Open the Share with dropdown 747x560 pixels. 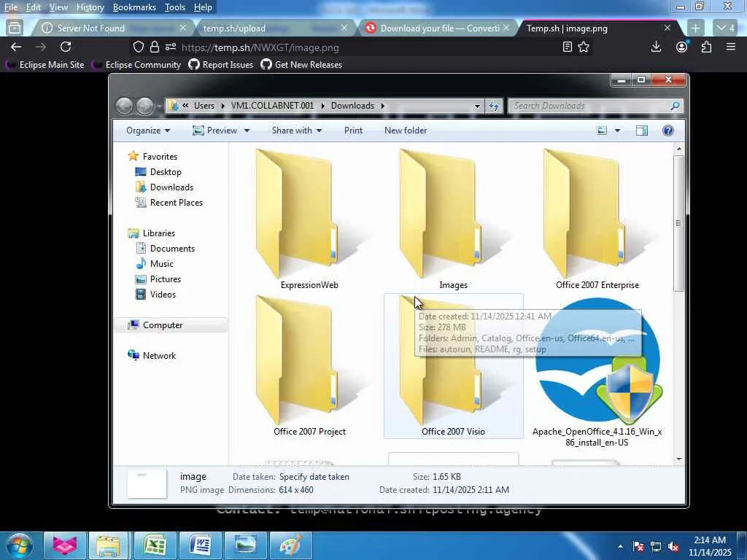pos(297,131)
